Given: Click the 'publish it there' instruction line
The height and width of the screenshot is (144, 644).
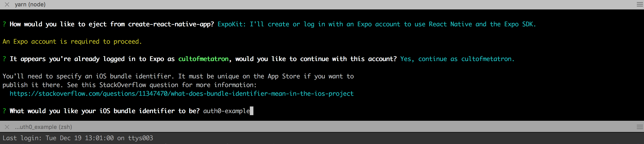Looking at the screenshot, I should click(x=130, y=85).
